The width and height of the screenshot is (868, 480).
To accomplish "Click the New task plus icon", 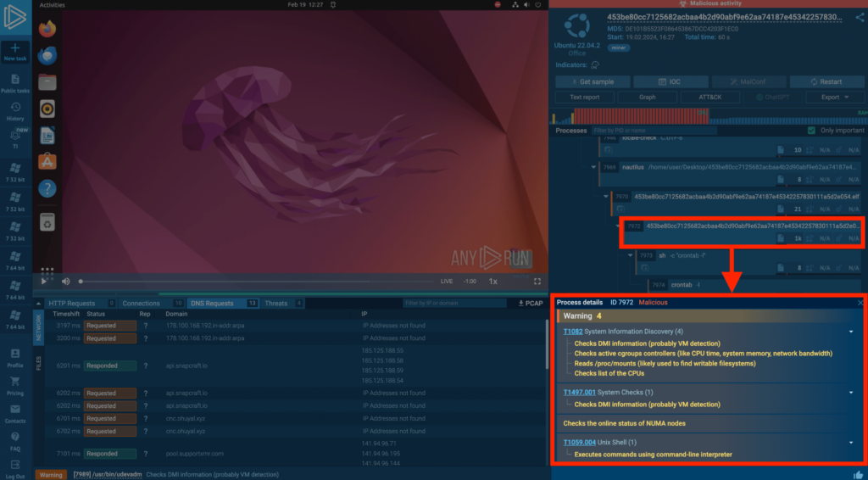I will coord(14,47).
